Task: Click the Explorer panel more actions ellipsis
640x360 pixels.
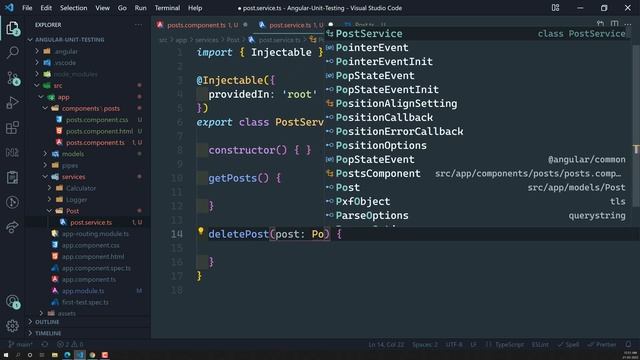Action: coord(138,25)
